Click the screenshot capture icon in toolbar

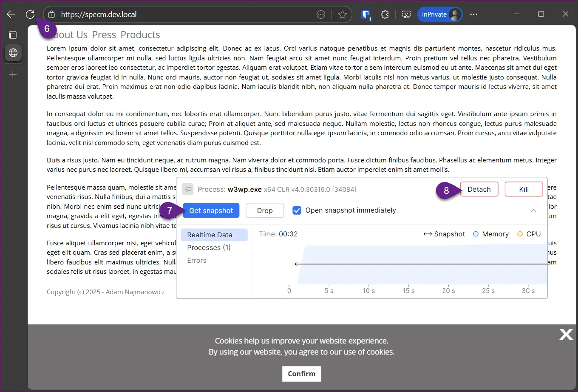(406, 15)
